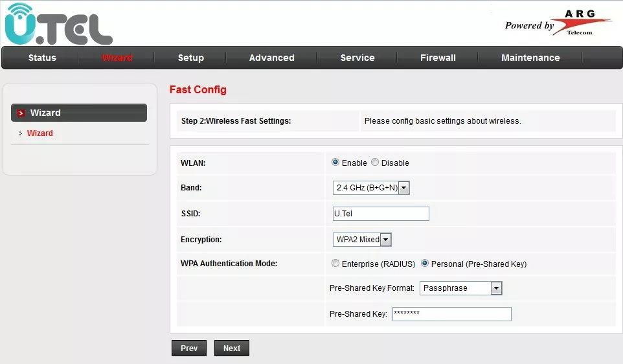Open the Setup tab
The width and height of the screenshot is (623, 364).
point(191,58)
